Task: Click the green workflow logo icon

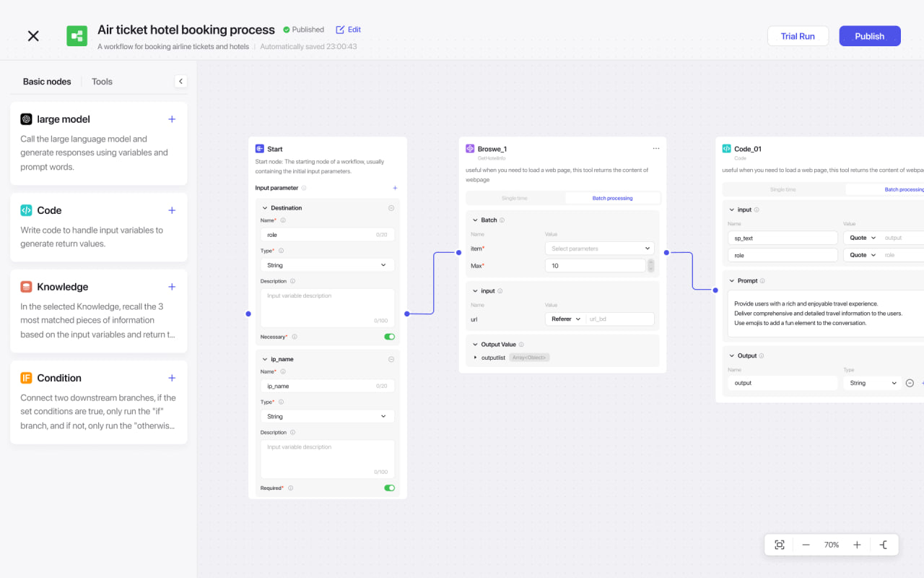Action: (77, 36)
